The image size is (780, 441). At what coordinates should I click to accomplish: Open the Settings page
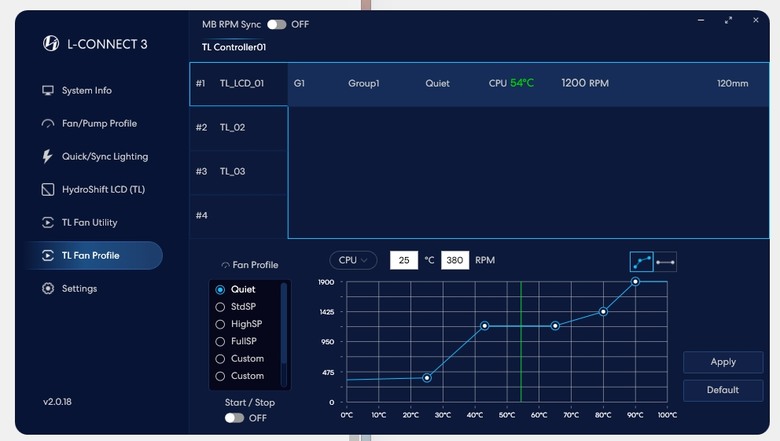[79, 288]
